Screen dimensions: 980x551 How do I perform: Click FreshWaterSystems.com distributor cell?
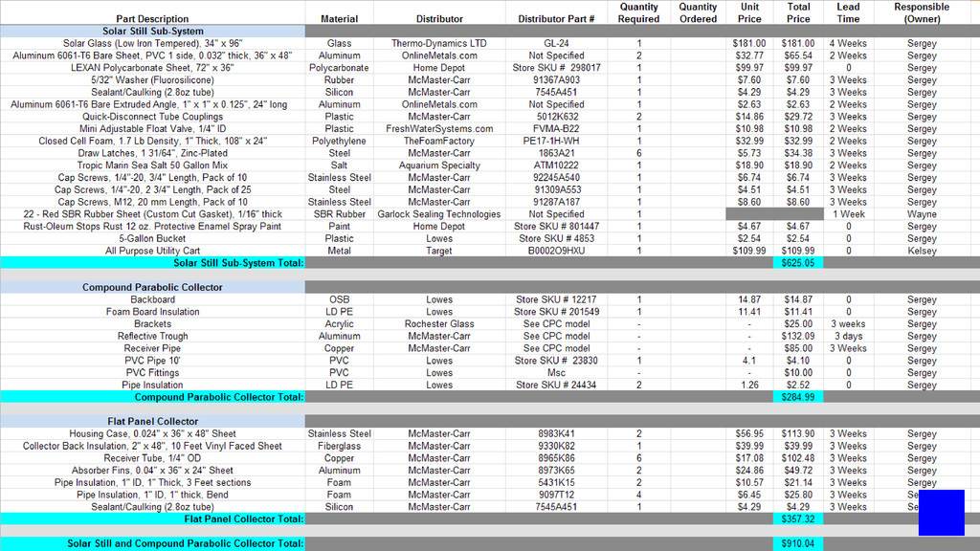pyautogui.click(x=439, y=129)
